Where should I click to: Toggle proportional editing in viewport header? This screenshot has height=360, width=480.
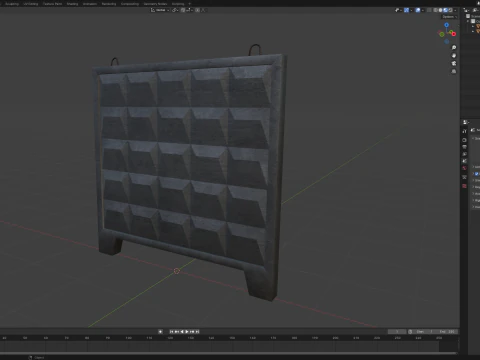pos(197,10)
